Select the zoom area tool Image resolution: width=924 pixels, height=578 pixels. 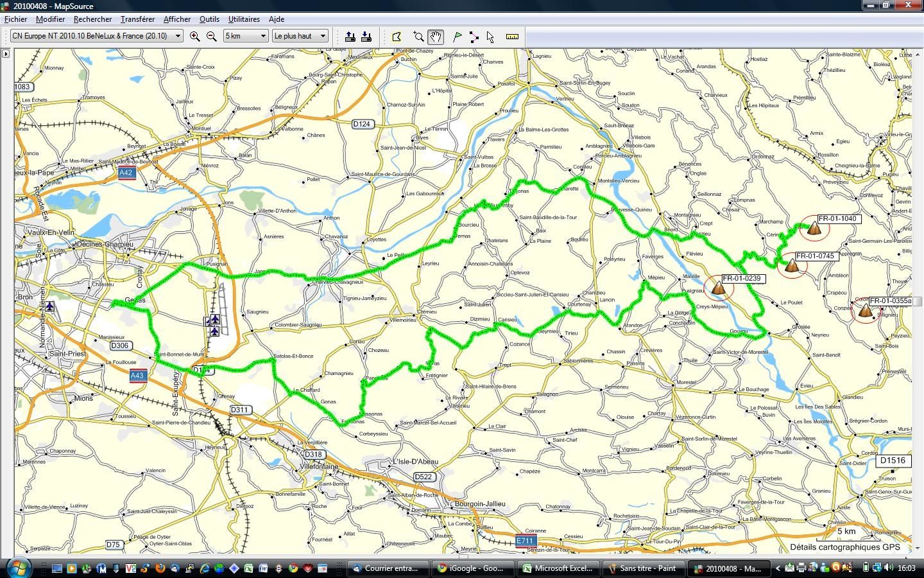(x=419, y=37)
